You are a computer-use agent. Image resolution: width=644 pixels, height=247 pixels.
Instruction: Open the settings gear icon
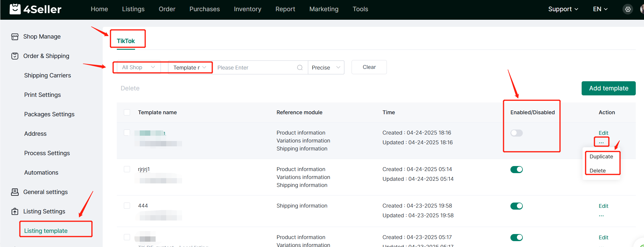tap(628, 9)
